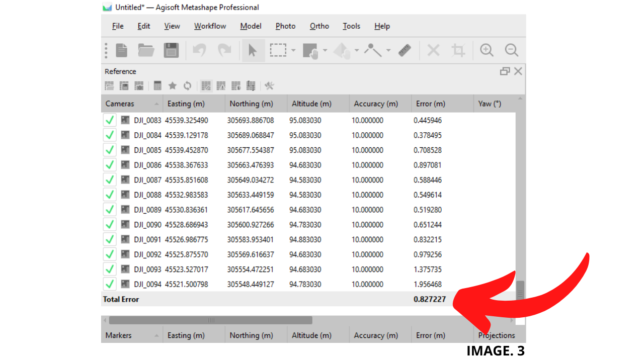Uncheck camera DJI_0084
Screen dimensions: 644x362
click(110, 135)
